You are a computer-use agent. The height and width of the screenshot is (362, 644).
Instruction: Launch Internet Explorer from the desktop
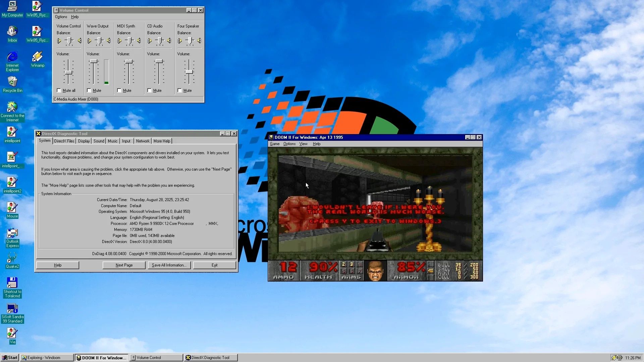pos(12,61)
